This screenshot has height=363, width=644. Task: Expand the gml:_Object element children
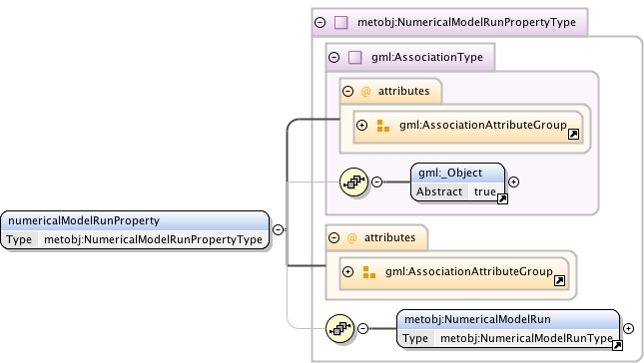(x=513, y=181)
